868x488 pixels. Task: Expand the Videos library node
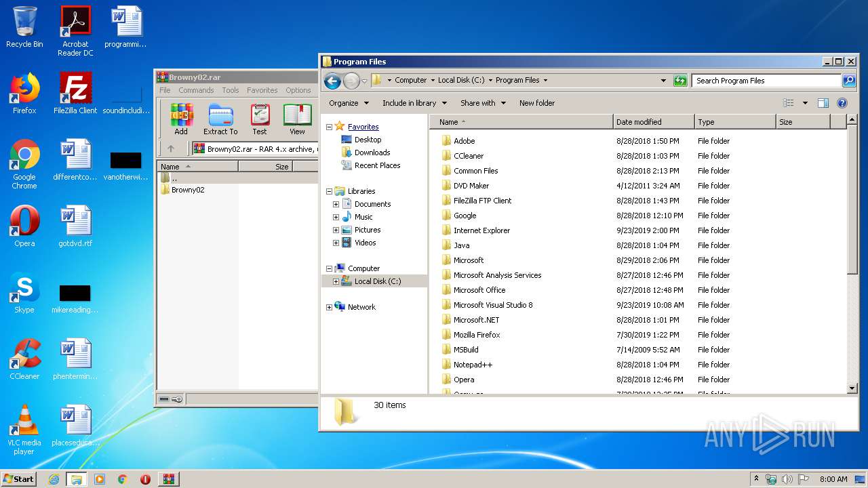coord(336,243)
